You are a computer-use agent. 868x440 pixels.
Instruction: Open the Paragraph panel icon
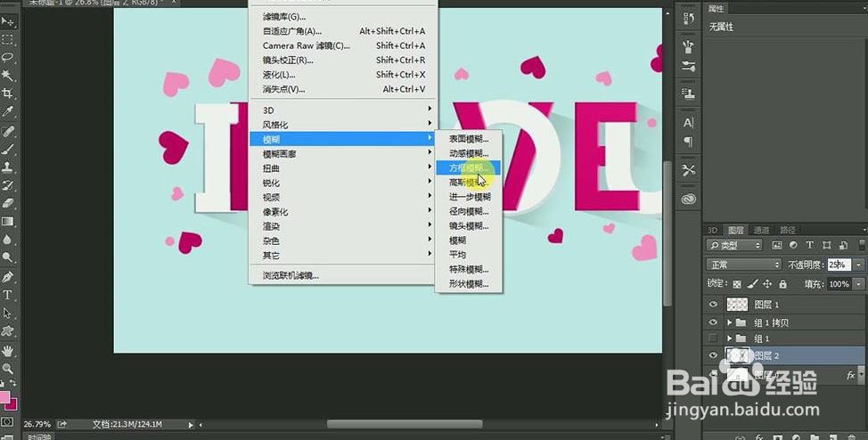[x=689, y=143]
